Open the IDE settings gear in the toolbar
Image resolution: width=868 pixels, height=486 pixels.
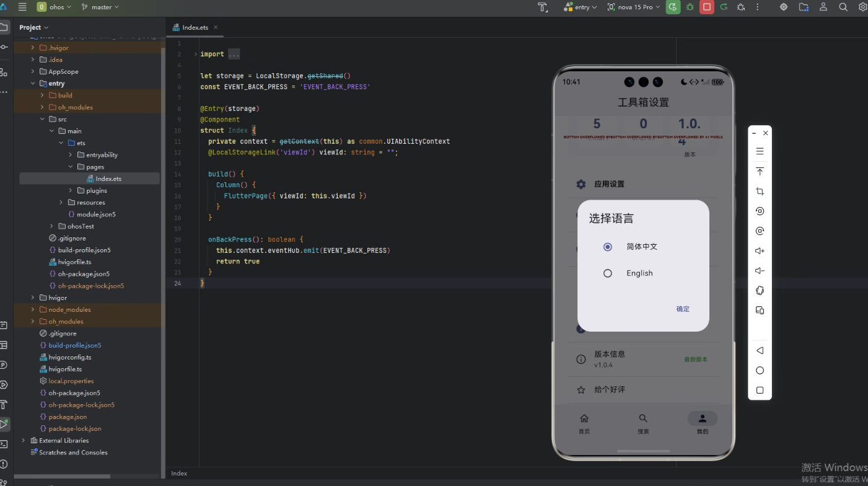[x=863, y=7]
